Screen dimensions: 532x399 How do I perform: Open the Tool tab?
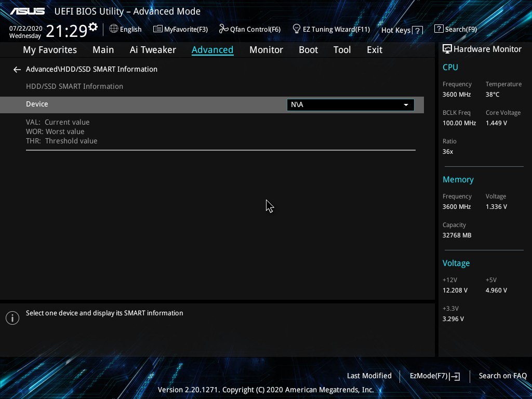[342, 50]
